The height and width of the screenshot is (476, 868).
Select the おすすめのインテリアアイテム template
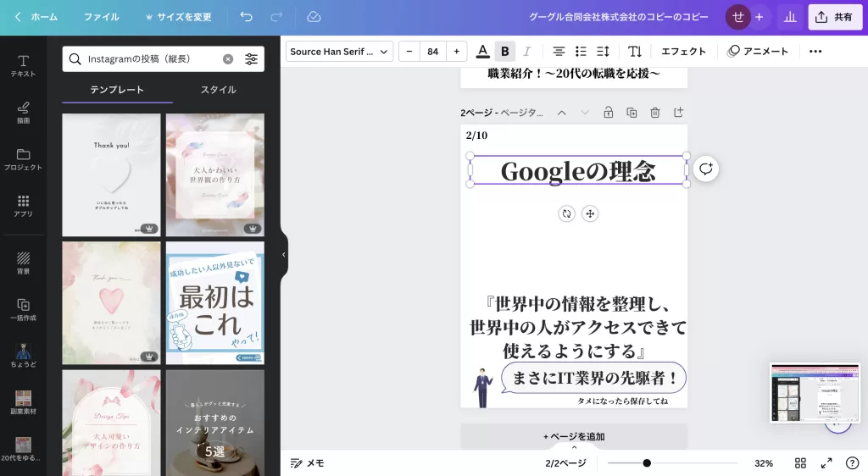tap(215, 423)
